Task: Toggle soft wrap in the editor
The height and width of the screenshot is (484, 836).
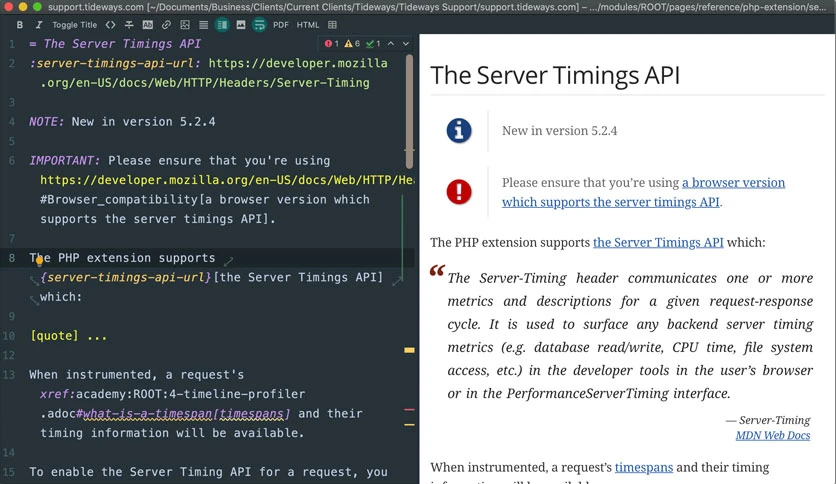Action: pos(259,25)
